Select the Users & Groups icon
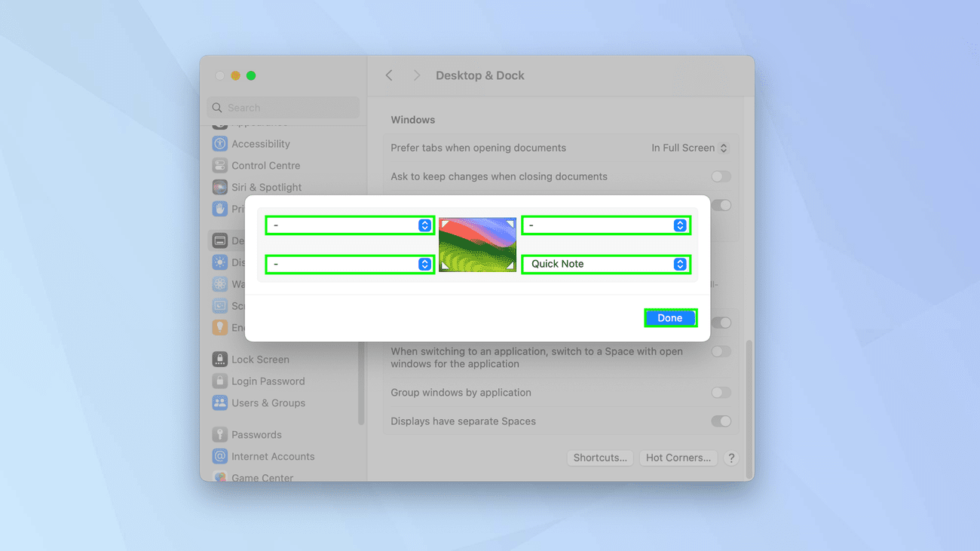Image resolution: width=980 pixels, height=551 pixels. coord(220,403)
